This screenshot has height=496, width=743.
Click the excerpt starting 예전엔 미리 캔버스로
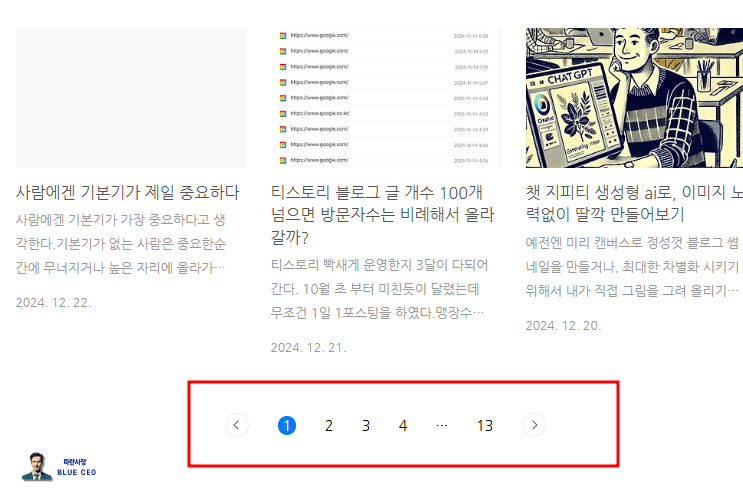(x=634, y=266)
